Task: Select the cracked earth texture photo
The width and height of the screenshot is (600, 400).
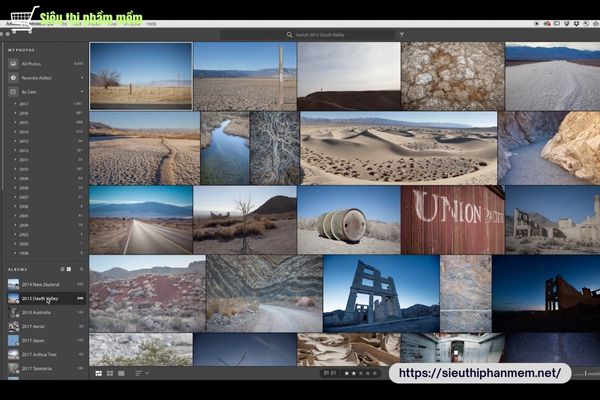Action: coord(453,76)
